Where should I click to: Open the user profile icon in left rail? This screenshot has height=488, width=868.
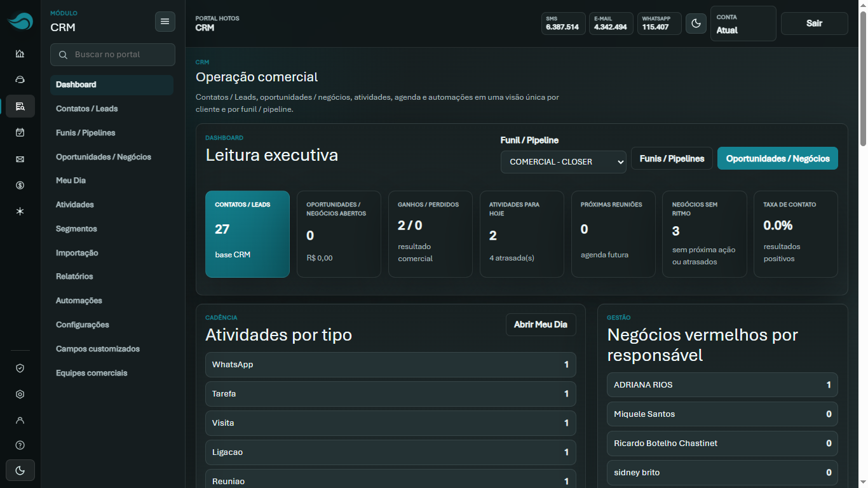click(x=20, y=420)
